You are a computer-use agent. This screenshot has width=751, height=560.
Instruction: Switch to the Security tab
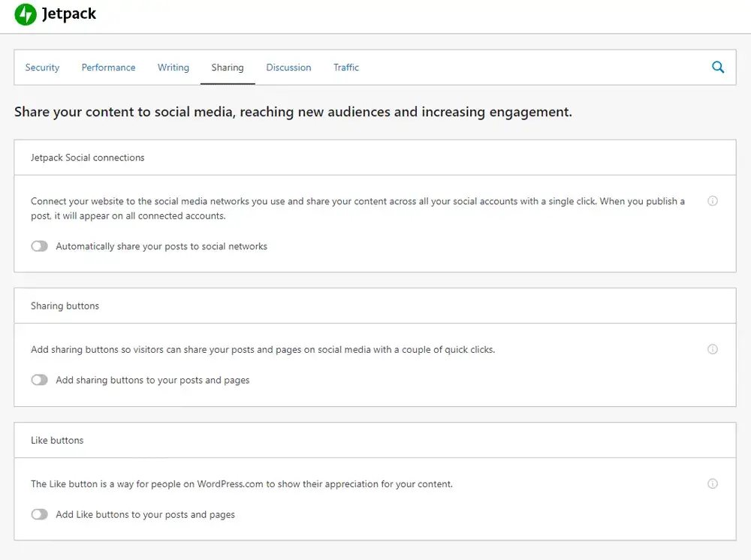click(x=42, y=68)
